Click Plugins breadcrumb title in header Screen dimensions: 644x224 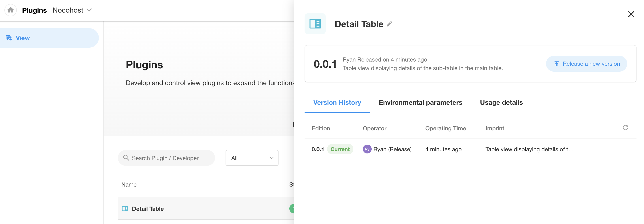pos(34,10)
